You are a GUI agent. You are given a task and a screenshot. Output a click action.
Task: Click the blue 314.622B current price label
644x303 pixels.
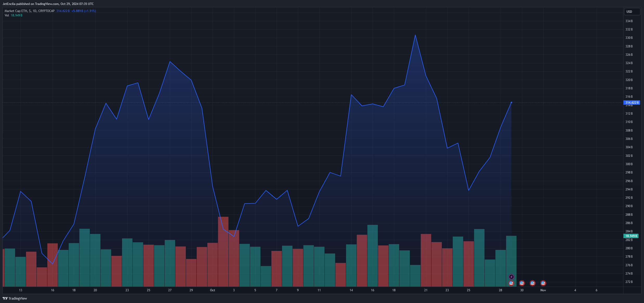(632, 103)
